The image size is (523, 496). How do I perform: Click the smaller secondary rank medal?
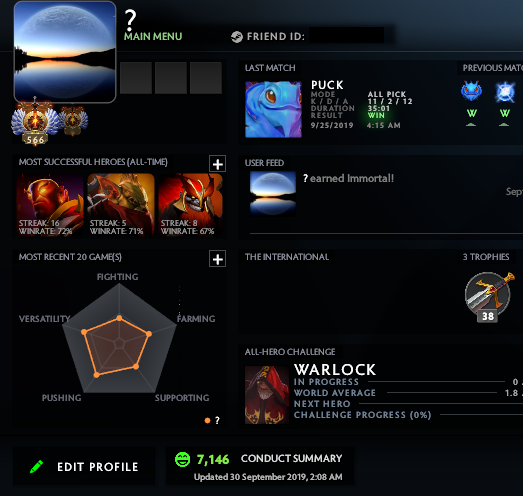[73, 121]
